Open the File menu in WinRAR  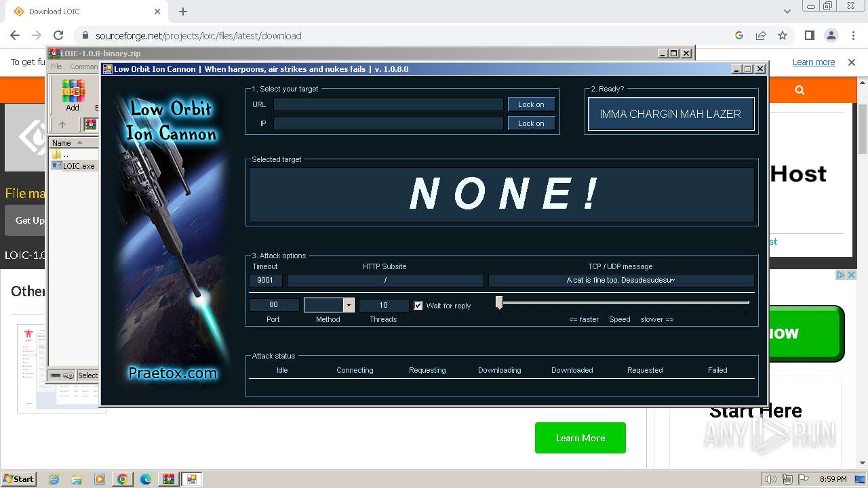(56, 66)
